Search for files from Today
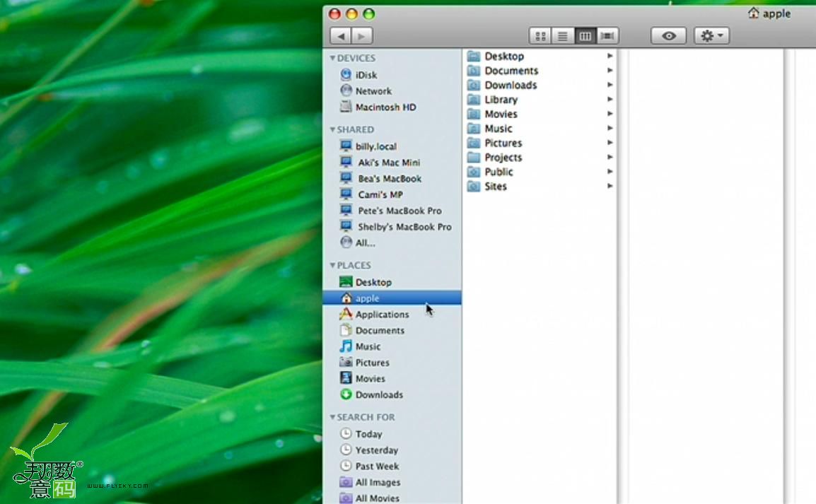The height and width of the screenshot is (504, 816). pyautogui.click(x=392, y=434)
